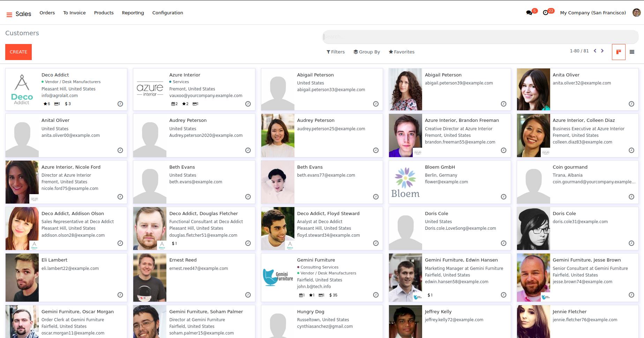Click into the customer search field
644x338 pixels.
coord(480,37)
